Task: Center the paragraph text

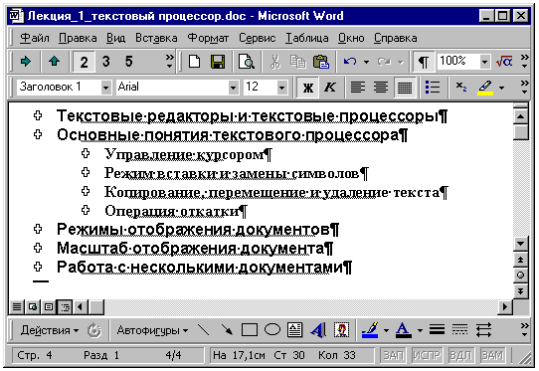Action: click(381, 88)
